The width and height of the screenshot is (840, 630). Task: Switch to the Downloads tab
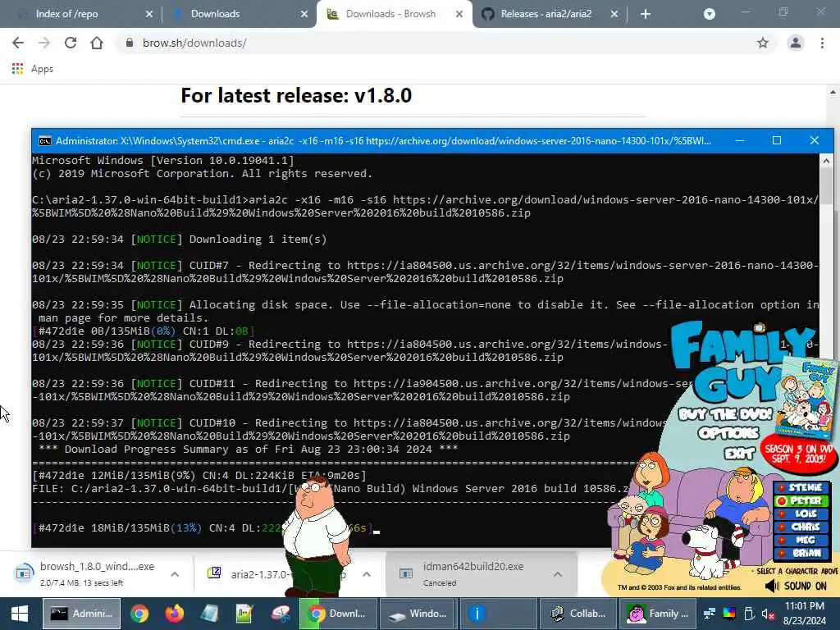235,14
